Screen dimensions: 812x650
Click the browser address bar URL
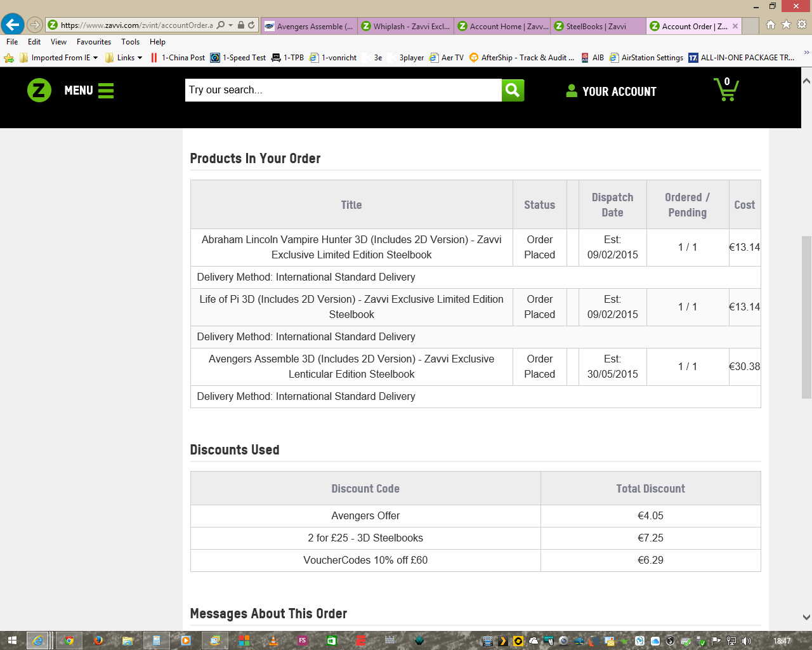[x=136, y=25]
